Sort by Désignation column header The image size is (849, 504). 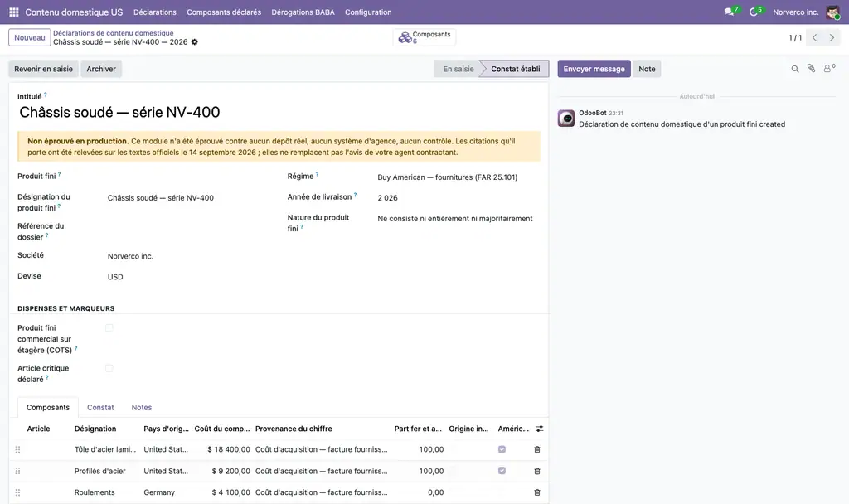95,429
